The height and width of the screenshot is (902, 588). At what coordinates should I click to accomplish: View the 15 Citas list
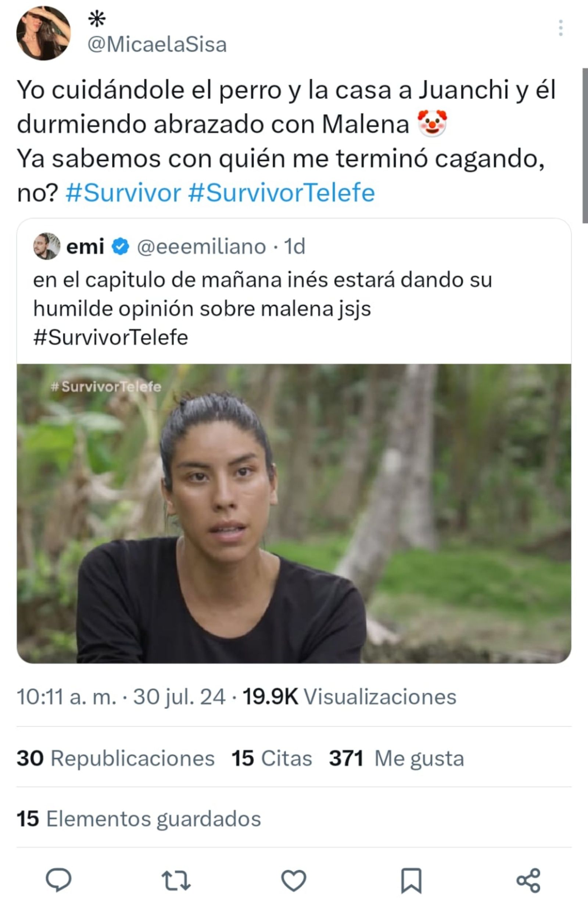coord(272,758)
